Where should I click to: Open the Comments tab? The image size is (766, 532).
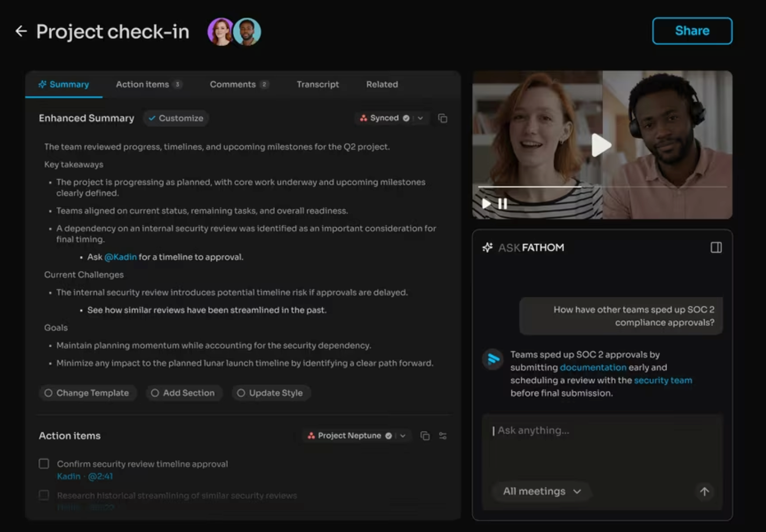pos(239,84)
